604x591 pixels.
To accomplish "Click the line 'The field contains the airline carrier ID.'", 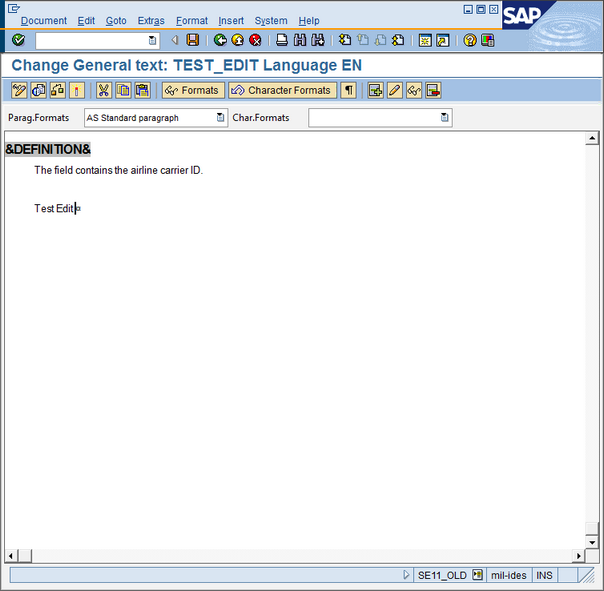I will pos(119,170).
